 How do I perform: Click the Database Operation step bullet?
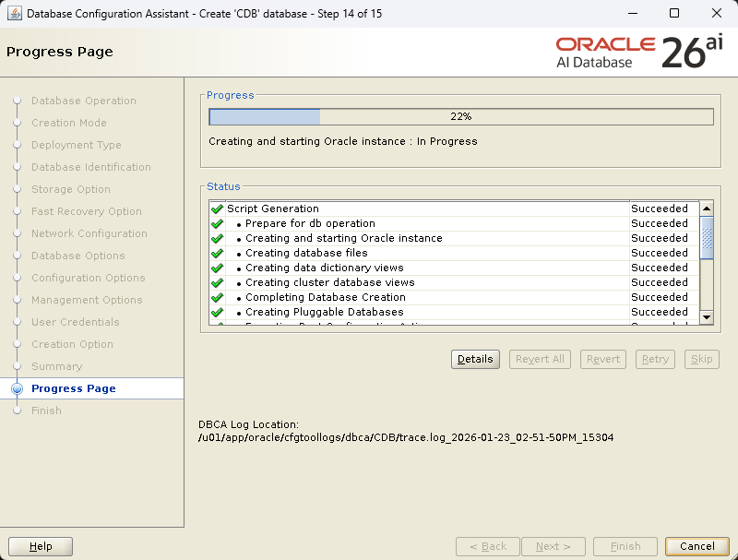pos(17,101)
